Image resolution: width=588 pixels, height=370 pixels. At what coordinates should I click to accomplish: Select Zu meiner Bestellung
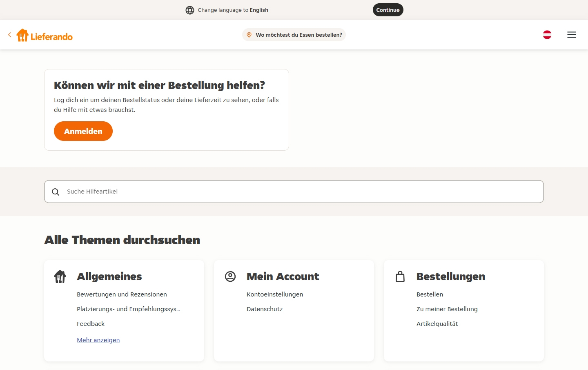pos(447,309)
